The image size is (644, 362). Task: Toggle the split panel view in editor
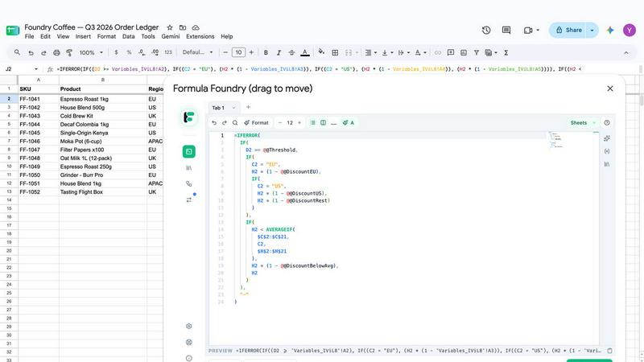[x=324, y=123]
